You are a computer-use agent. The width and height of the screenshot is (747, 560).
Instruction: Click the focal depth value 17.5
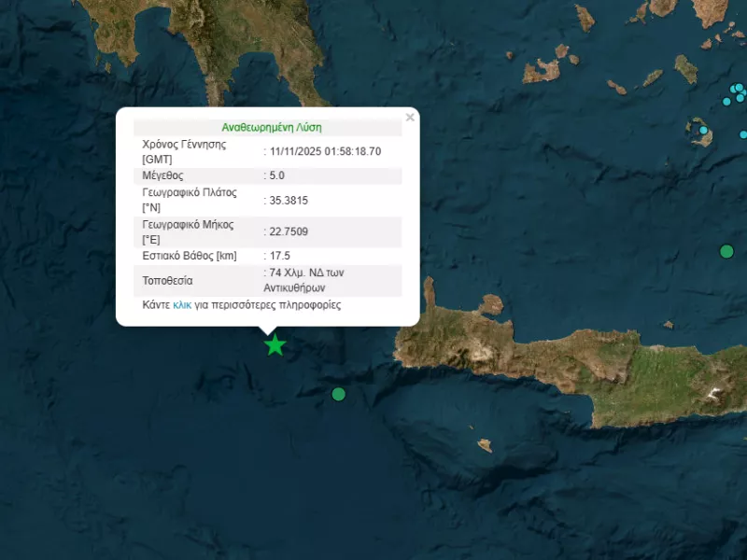click(x=279, y=257)
